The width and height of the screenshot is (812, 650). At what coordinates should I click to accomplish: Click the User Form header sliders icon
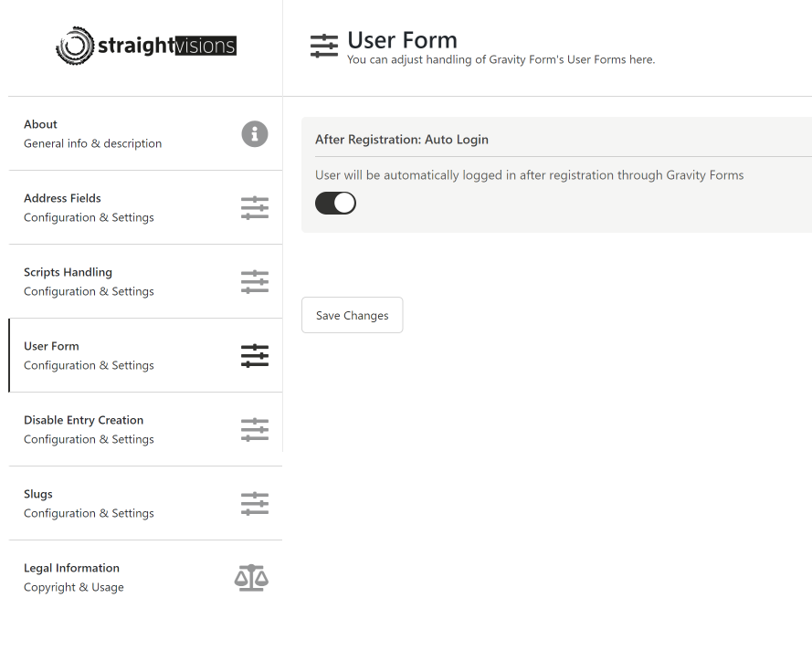click(x=324, y=46)
